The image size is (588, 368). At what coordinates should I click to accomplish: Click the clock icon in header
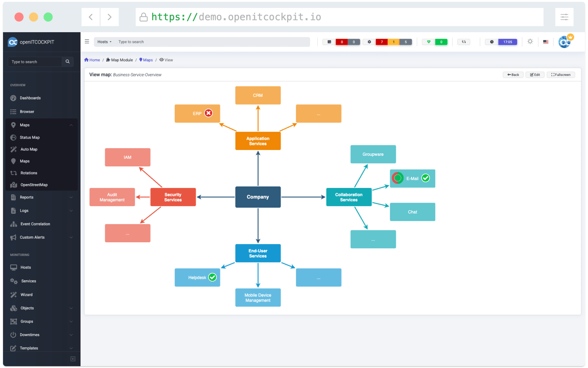(x=492, y=42)
